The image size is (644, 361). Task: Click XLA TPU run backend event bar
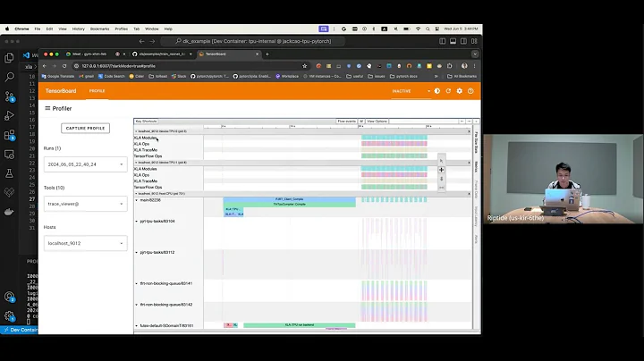point(300,325)
